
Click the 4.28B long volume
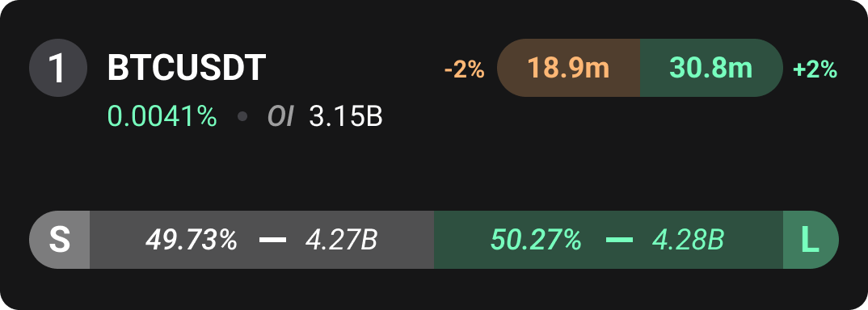(688, 240)
